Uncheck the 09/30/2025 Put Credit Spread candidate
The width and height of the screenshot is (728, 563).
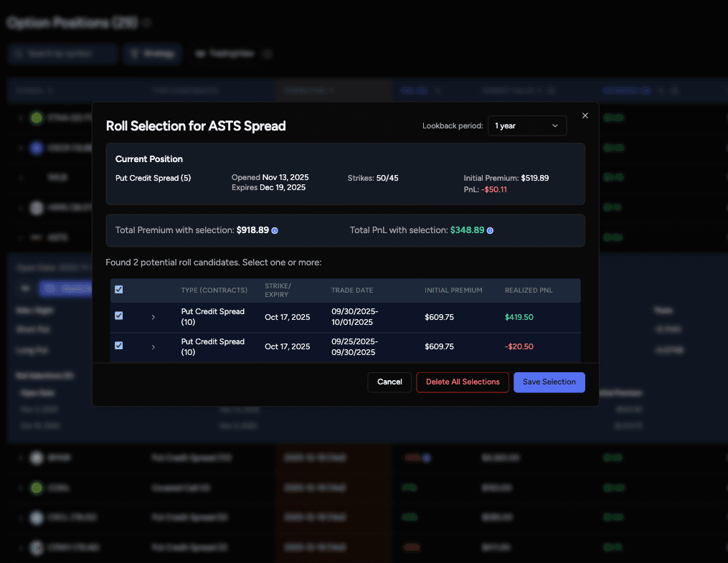[x=118, y=316]
